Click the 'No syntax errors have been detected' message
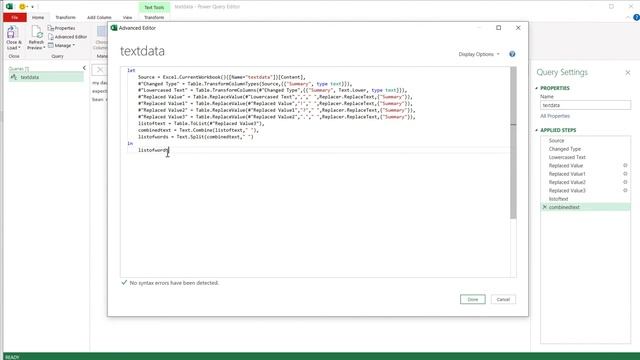The width and height of the screenshot is (640, 360). click(x=174, y=282)
